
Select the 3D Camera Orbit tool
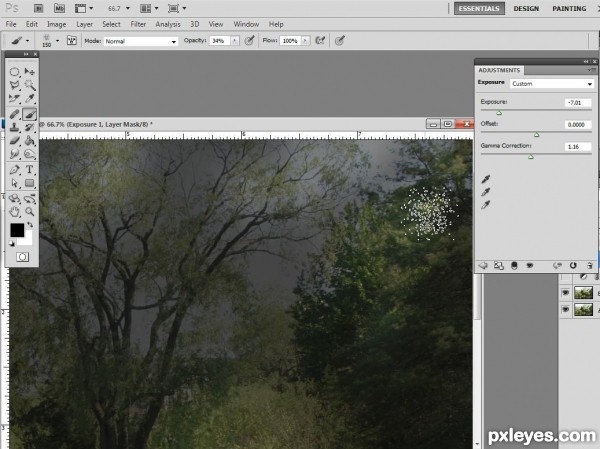tap(29, 198)
